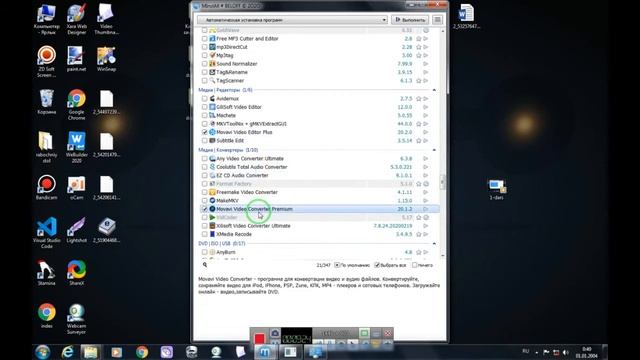Uncheck Movavi Video Converter Premium
This screenshot has height=360, width=640.
[x=204, y=209]
